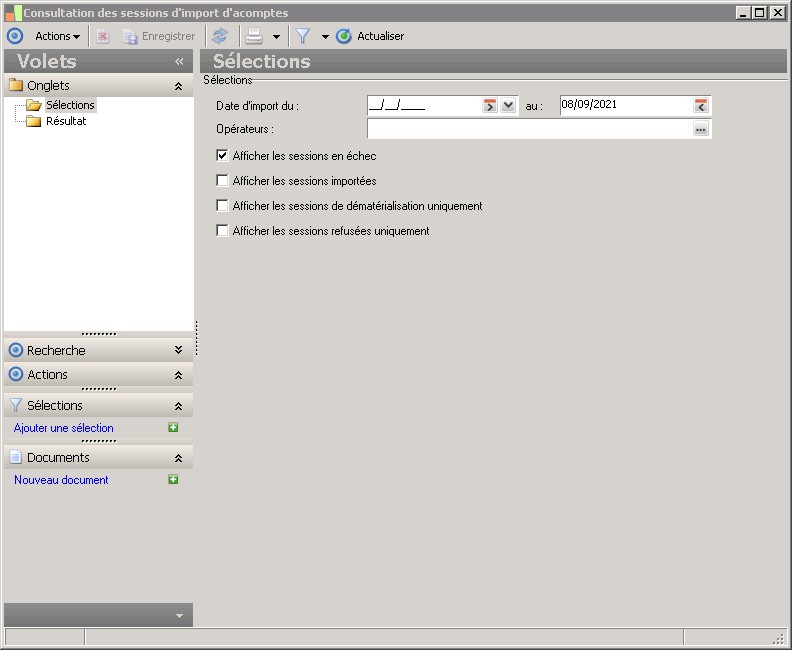Viewport: 792px width, 650px height.
Task: Click the refresh arrows icon in toolbar
Action: (x=220, y=36)
